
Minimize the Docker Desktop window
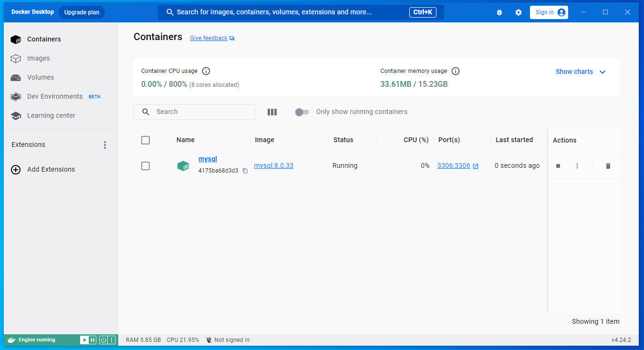(x=583, y=12)
